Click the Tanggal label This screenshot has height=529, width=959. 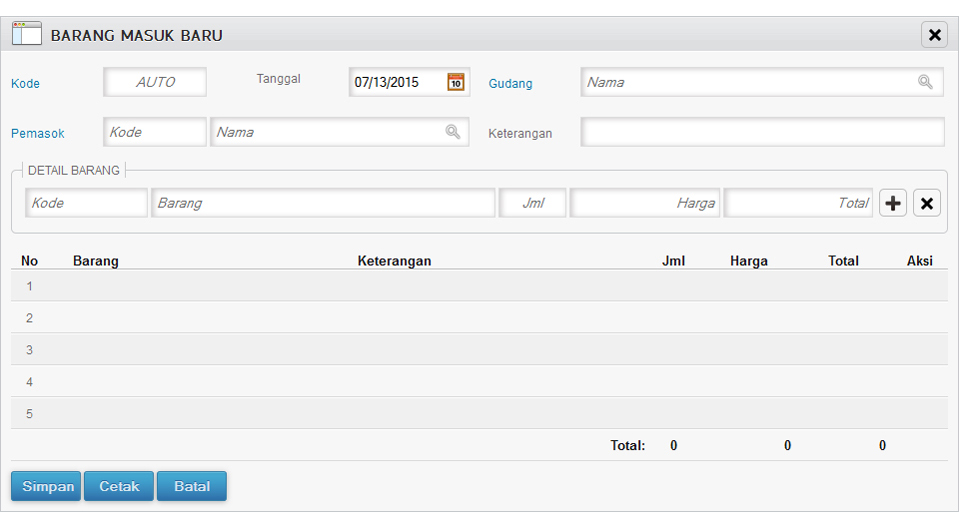click(278, 79)
